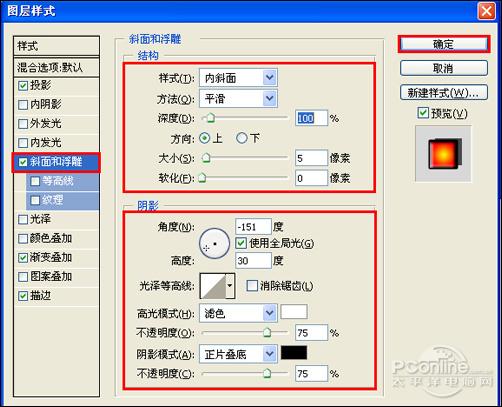This screenshot has height=407, width=502.
Task: Uncheck the 投影 effect checkbox
Action: [x=23, y=86]
